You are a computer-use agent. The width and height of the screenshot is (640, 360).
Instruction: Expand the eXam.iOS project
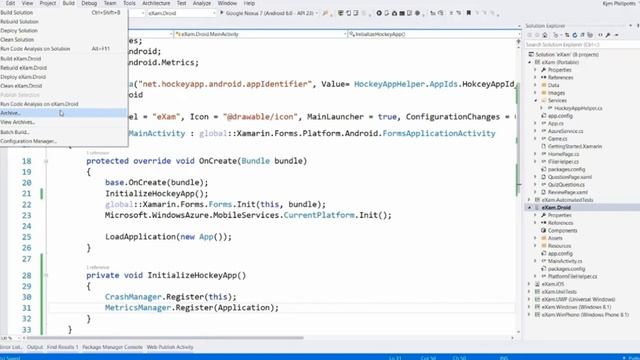530,284
